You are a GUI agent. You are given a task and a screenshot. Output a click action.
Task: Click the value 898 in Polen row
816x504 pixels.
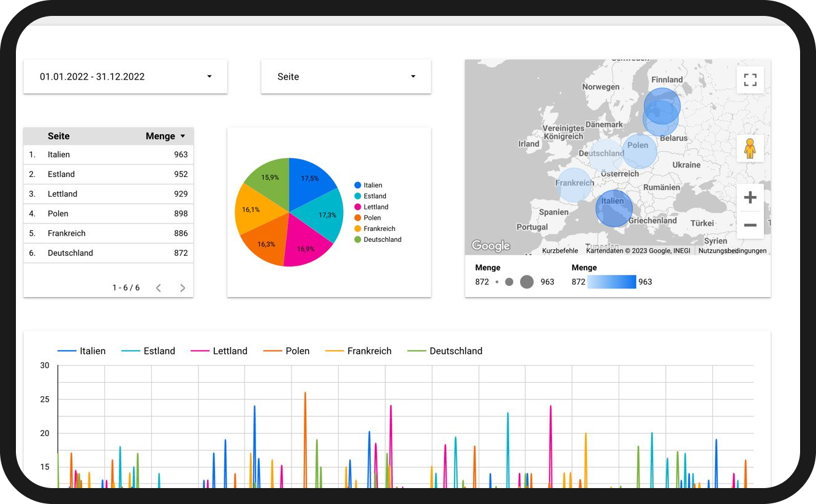tap(181, 214)
